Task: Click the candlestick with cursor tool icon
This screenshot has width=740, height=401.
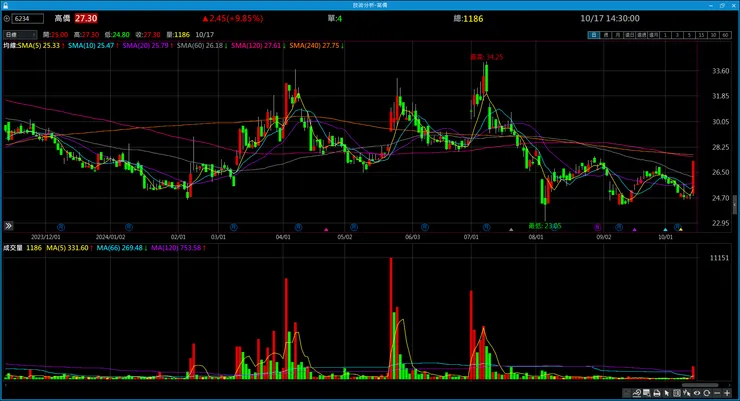Action: coord(687,393)
